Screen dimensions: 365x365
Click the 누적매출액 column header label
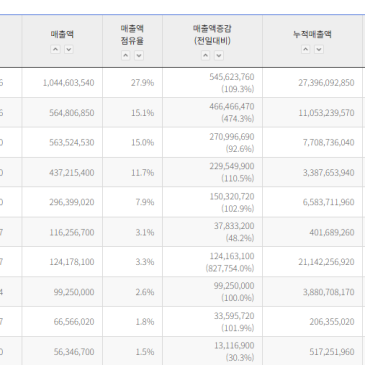(x=312, y=34)
